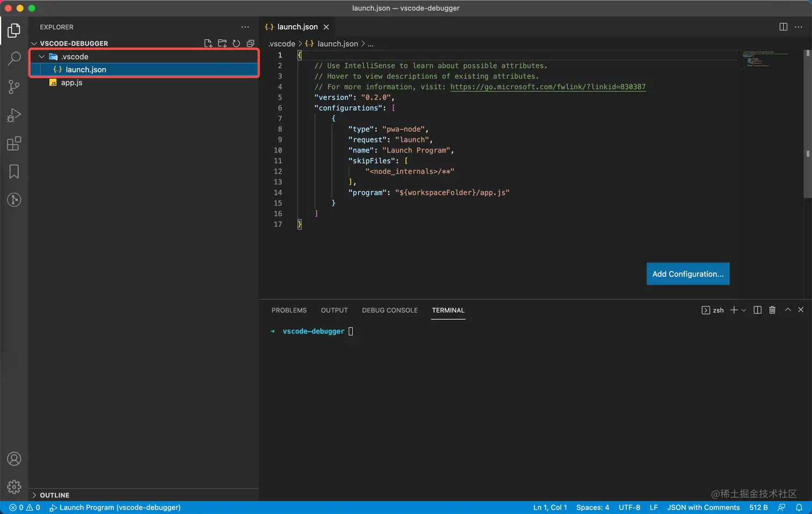Click the terminal prompt input area
The image size is (812, 514).
(351, 332)
